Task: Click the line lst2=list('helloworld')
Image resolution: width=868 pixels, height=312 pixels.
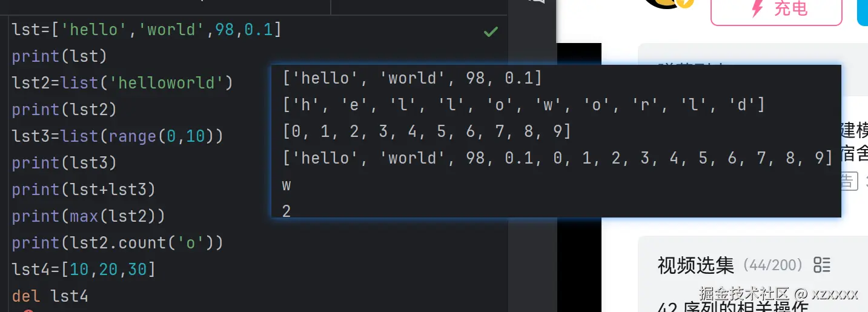Action: [x=122, y=82]
